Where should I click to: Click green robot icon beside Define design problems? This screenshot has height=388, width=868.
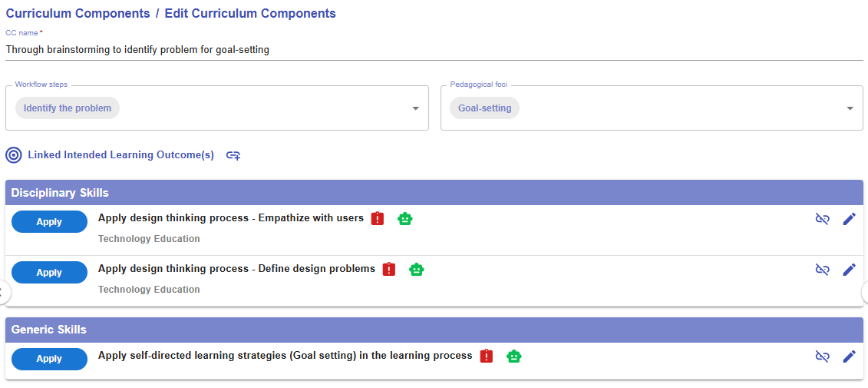417,270
